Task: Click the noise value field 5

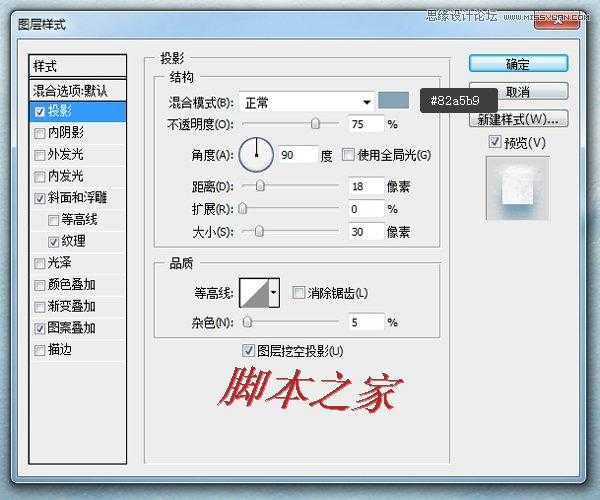Action: (x=366, y=322)
